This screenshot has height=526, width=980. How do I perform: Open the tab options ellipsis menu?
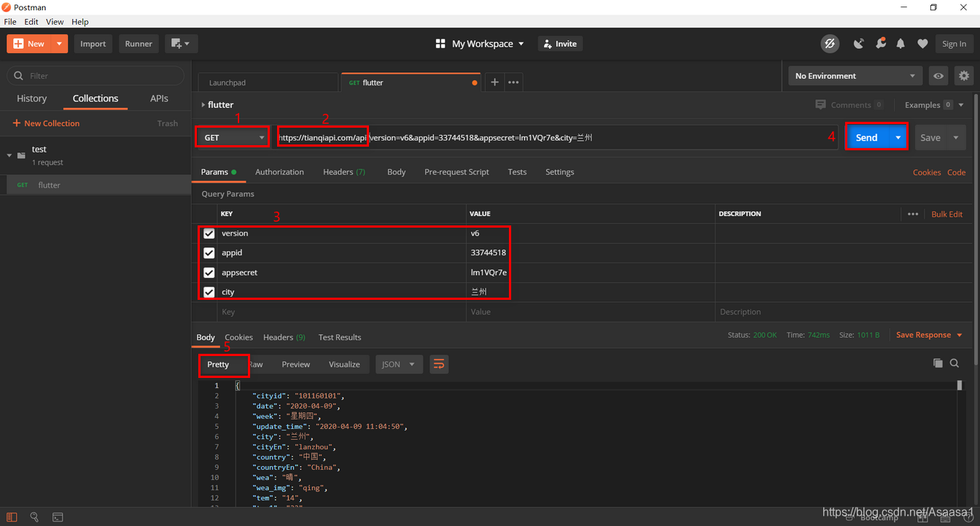point(513,82)
